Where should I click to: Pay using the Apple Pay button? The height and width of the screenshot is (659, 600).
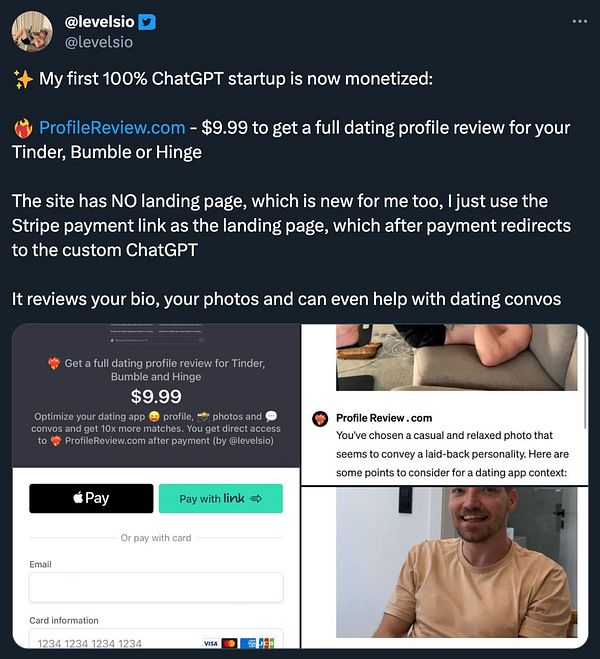pos(91,498)
